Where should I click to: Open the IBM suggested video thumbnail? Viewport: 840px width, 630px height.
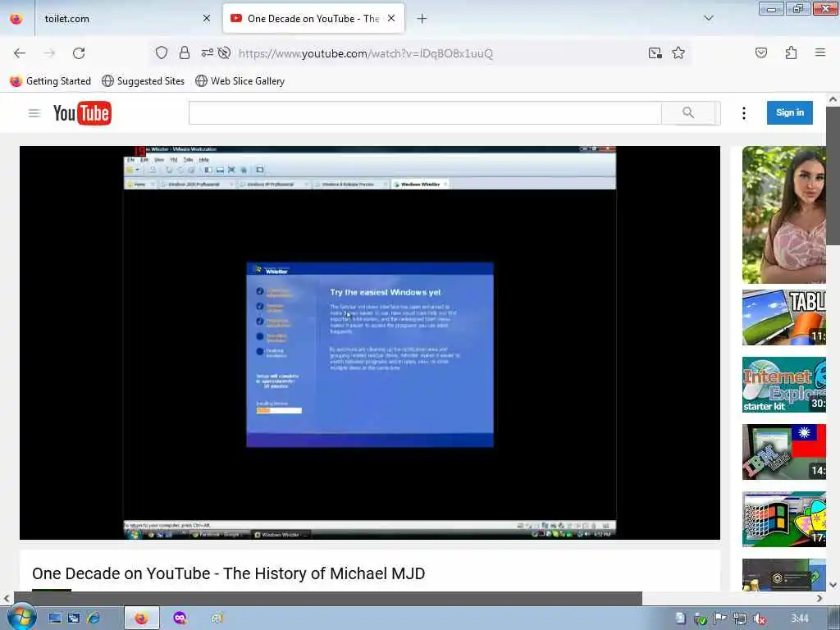point(783,452)
